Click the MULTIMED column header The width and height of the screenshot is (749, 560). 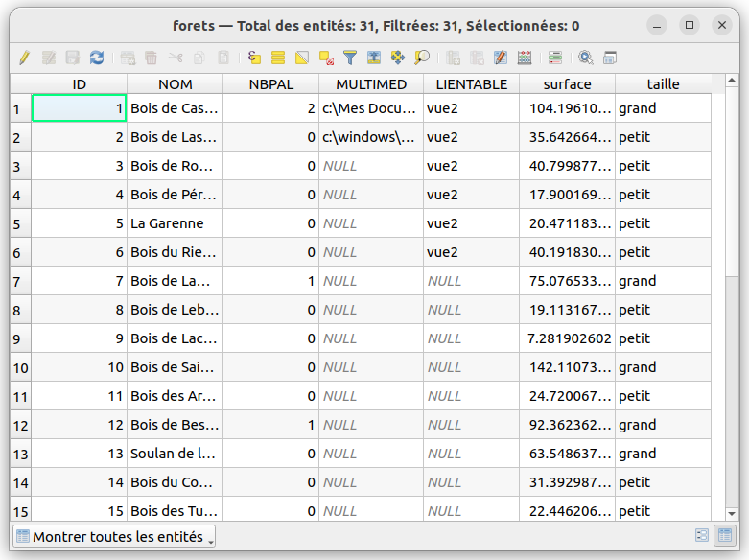(371, 84)
